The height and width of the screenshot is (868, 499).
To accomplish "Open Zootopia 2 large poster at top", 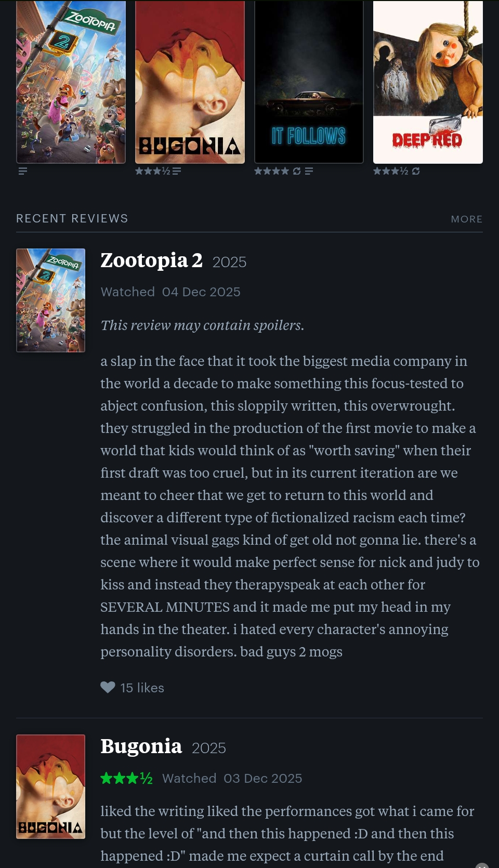I will point(71,82).
